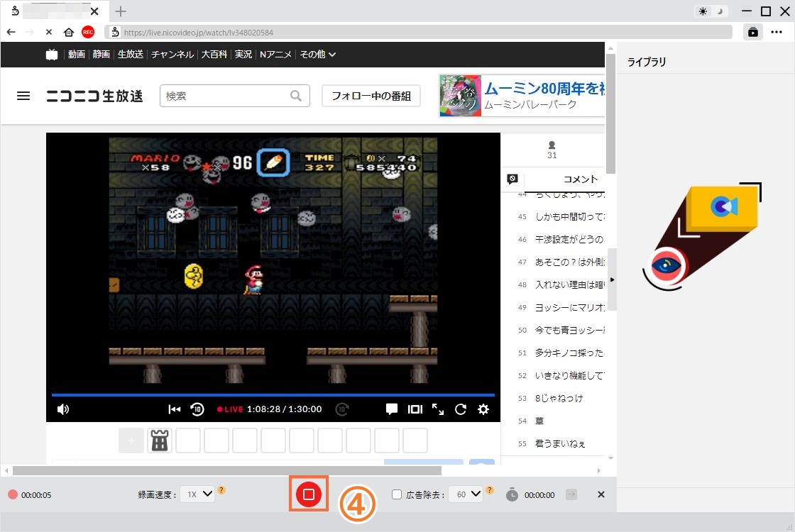The image size is (795, 532).
Task: Click the timer value 00:00:00
Action: tap(539, 495)
